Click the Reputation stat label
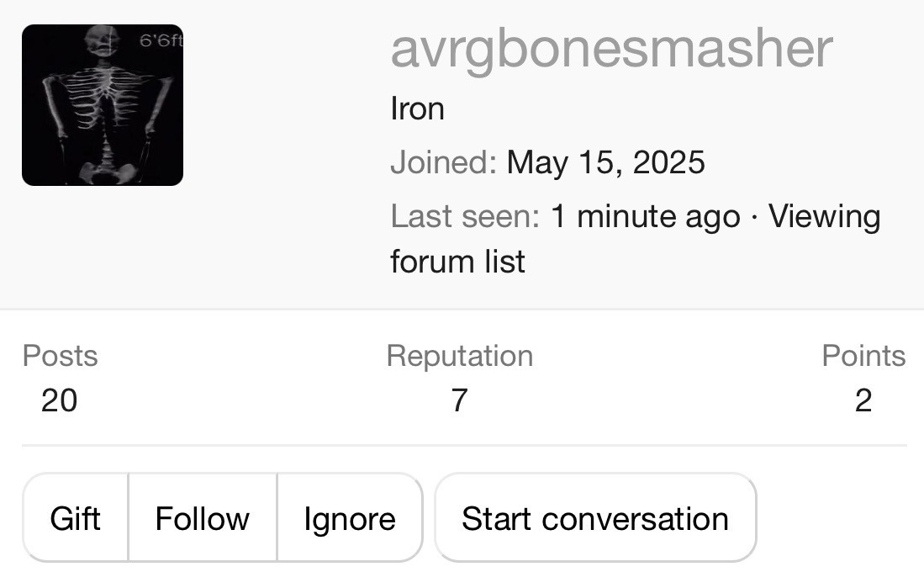 point(459,356)
